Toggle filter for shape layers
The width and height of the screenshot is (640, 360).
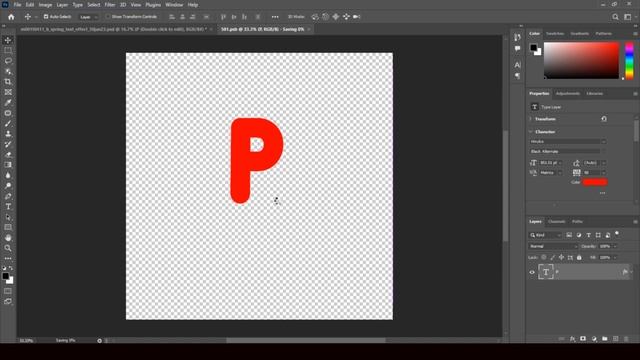coord(598,235)
